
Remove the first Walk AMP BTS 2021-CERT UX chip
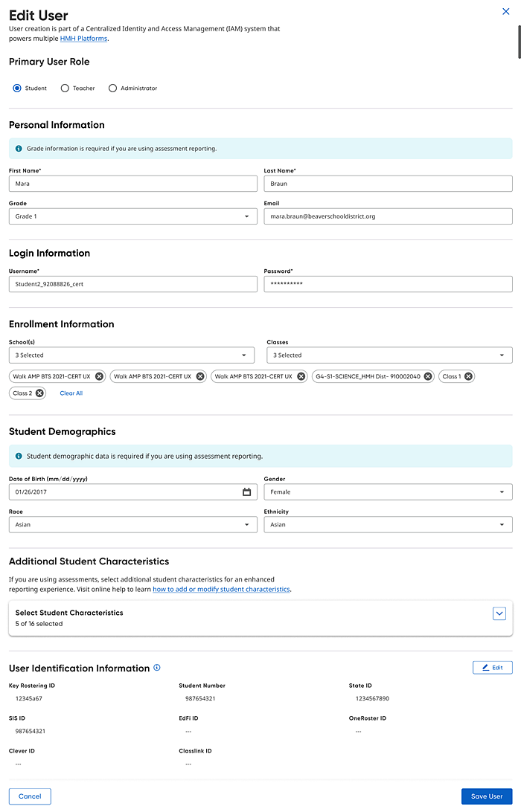click(98, 376)
